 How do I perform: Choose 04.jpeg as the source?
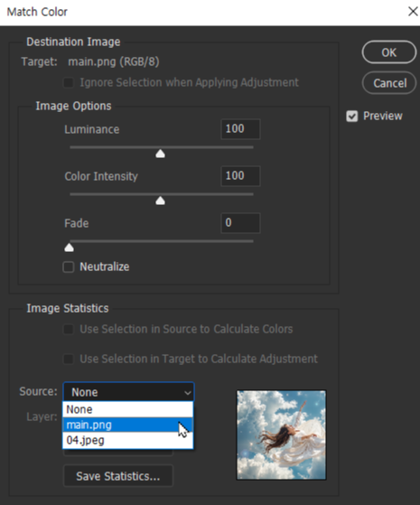tap(128, 440)
